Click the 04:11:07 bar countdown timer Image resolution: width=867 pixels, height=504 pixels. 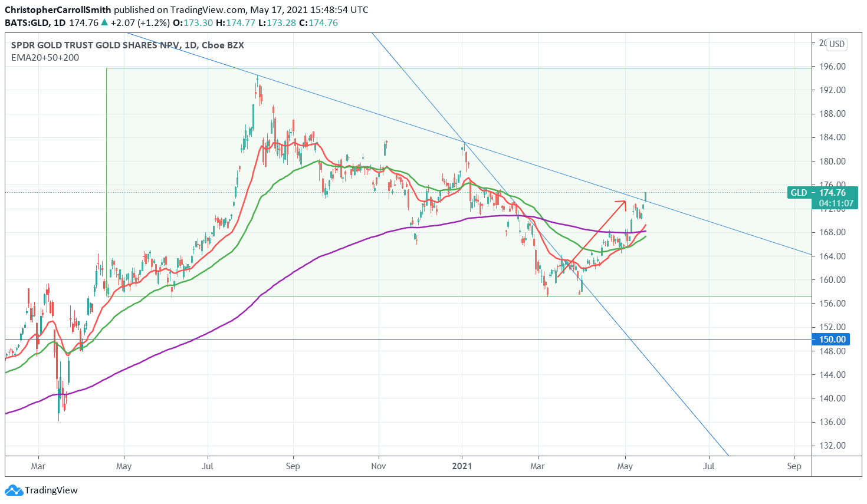tap(836, 203)
